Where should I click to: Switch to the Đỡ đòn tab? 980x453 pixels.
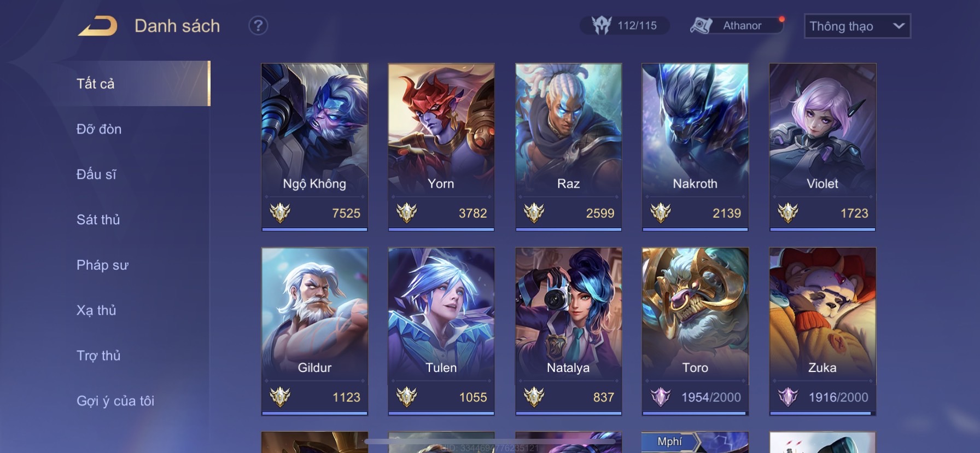99,129
